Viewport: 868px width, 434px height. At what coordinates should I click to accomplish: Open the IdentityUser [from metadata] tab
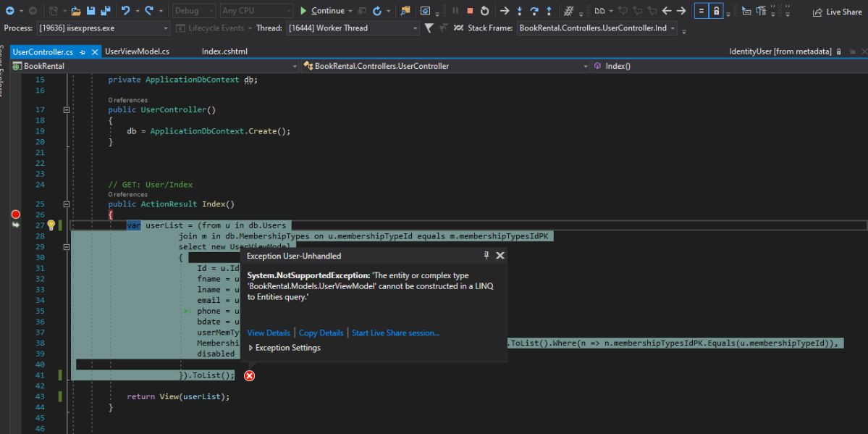point(780,51)
